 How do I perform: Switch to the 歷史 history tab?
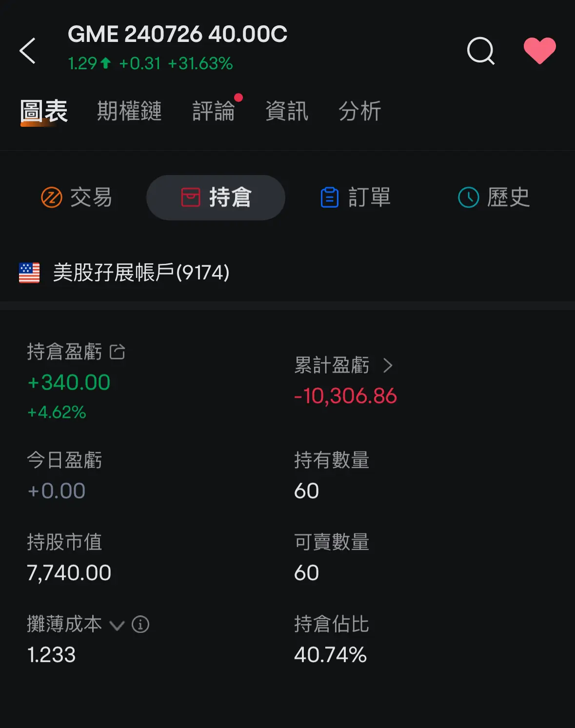pos(494,197)
